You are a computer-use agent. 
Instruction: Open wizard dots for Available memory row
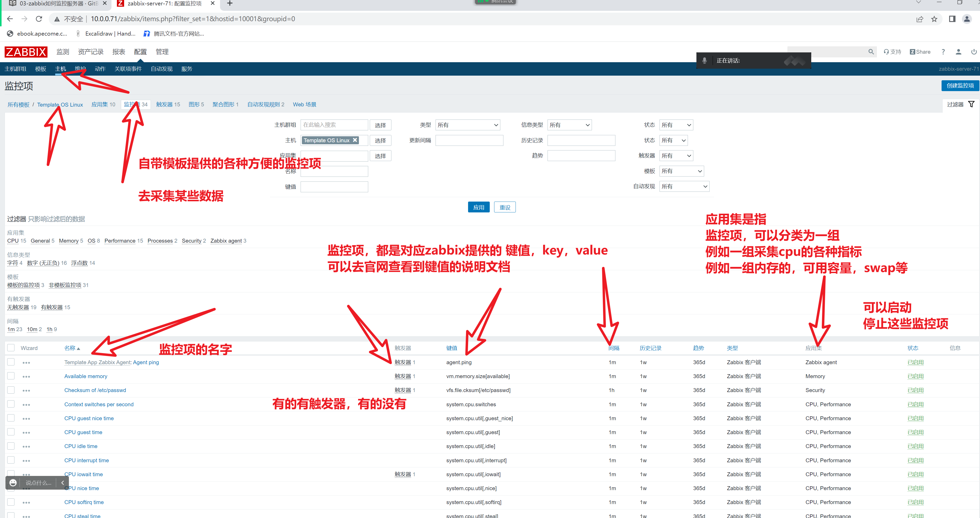[26, 377]
